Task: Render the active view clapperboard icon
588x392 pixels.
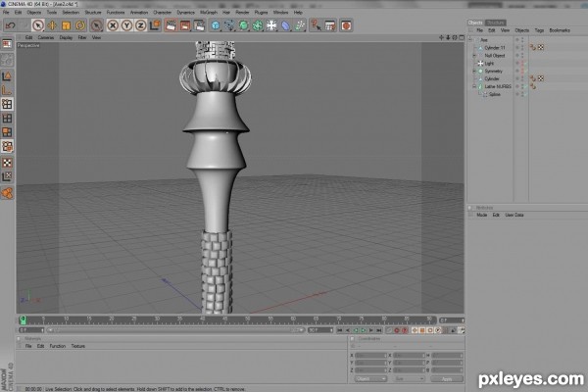Action: coord(171,25)
